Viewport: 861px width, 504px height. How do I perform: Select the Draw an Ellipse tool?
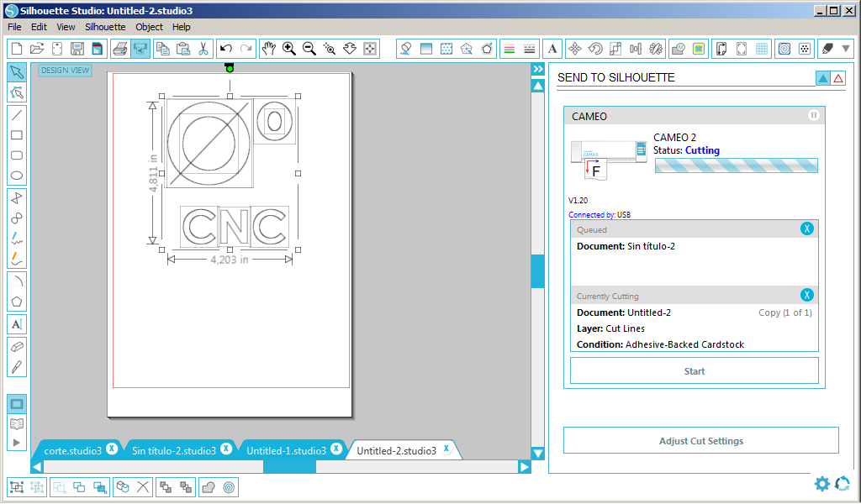(17, 176)
